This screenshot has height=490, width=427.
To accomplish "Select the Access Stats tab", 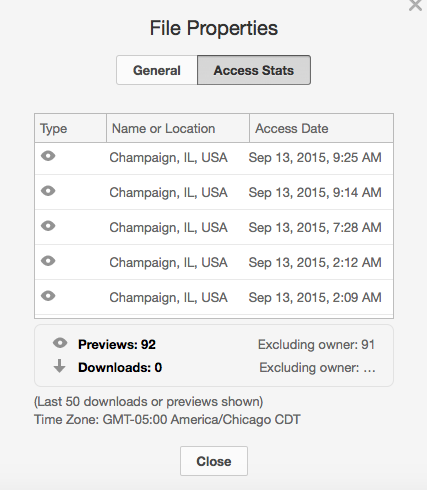I will 254,70.
